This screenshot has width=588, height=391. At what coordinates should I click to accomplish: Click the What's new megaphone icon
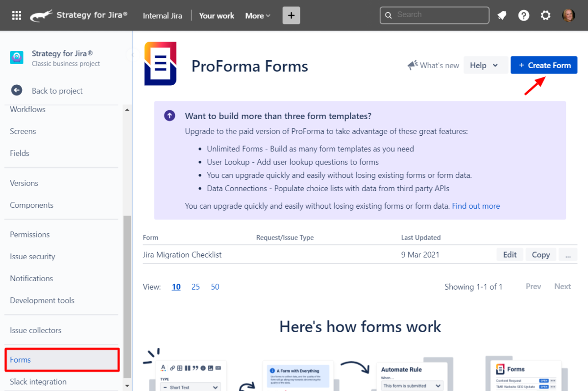(413, 65)
